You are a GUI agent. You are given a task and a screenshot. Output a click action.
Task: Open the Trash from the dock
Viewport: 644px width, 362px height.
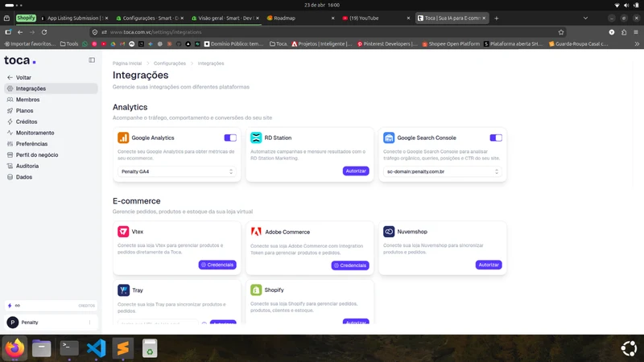click(x=150, y=348)
